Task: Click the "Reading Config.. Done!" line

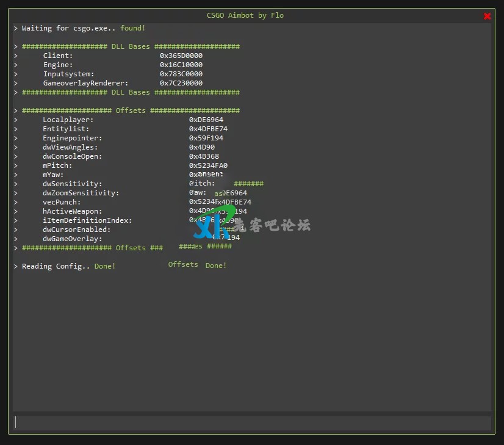Action: (x=68, y=266)
